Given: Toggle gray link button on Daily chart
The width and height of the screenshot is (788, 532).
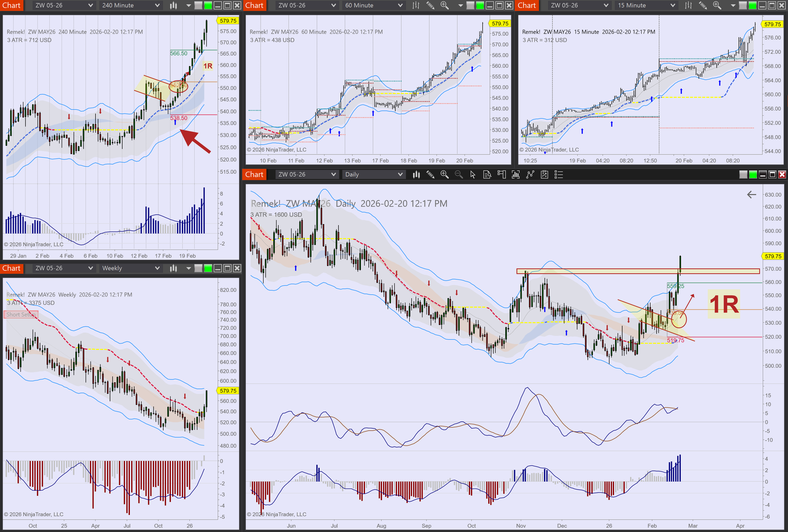Looking at the screenshot, I should point(743,174).
